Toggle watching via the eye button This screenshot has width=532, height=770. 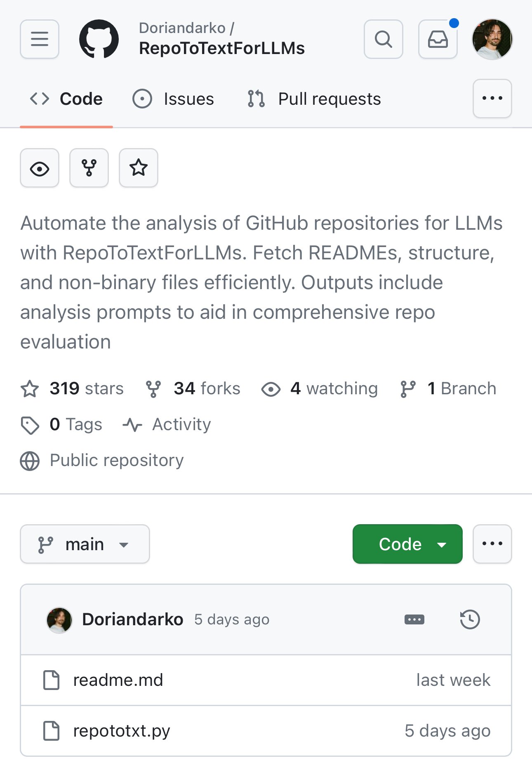(x=40, y=168)
